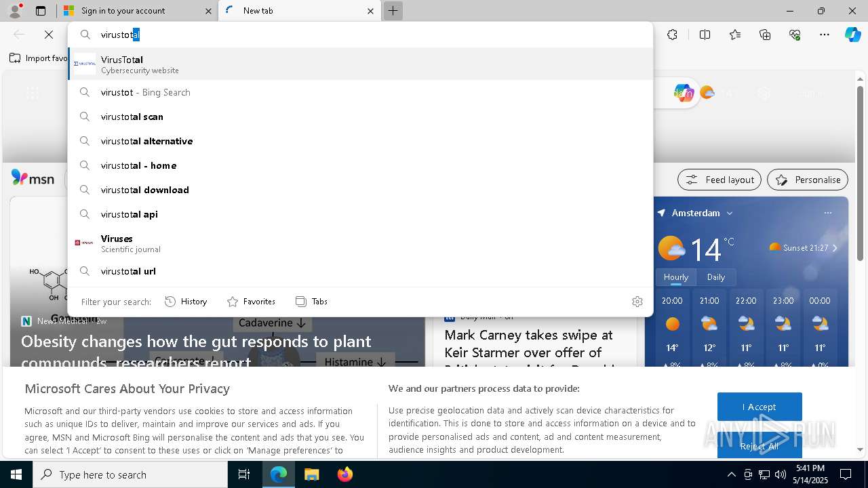
Task: Launch the Copilot sidebar icon
Action: pyautogui.click(x=852, y=35)
